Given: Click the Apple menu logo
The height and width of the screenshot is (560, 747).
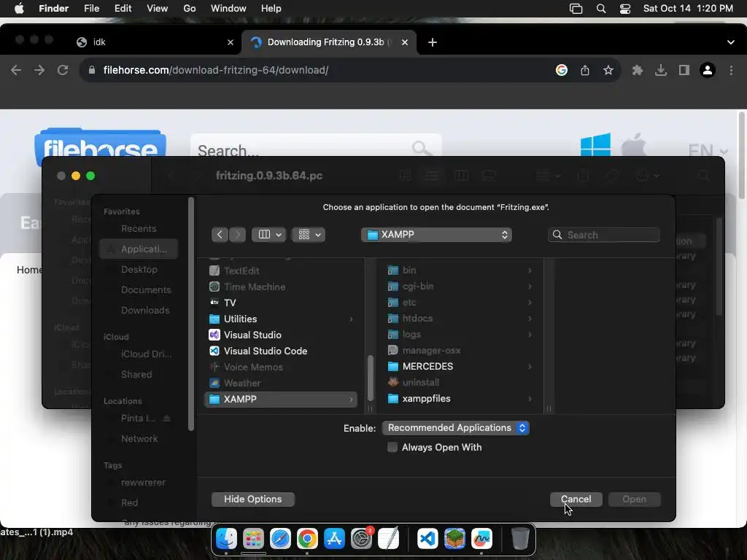Looking at the screenshot, I should click(19, 9).
